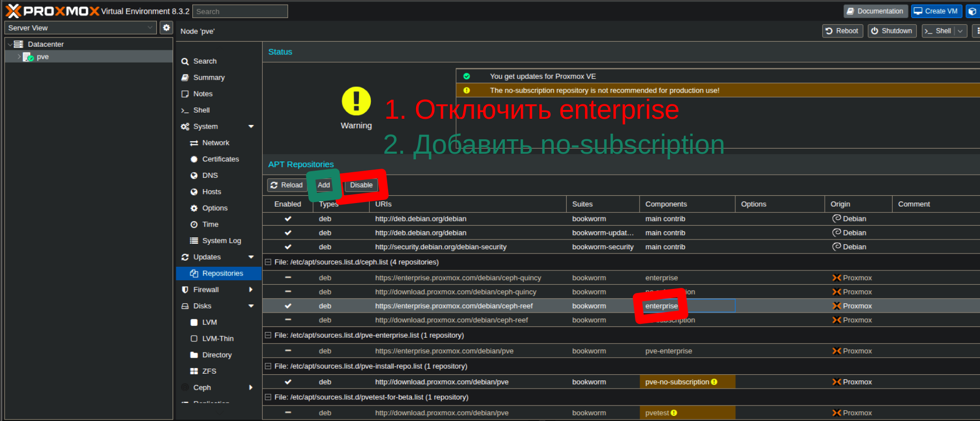Click the Network exchange icon
Screen dimensions: 980x421
click(194, 143)
